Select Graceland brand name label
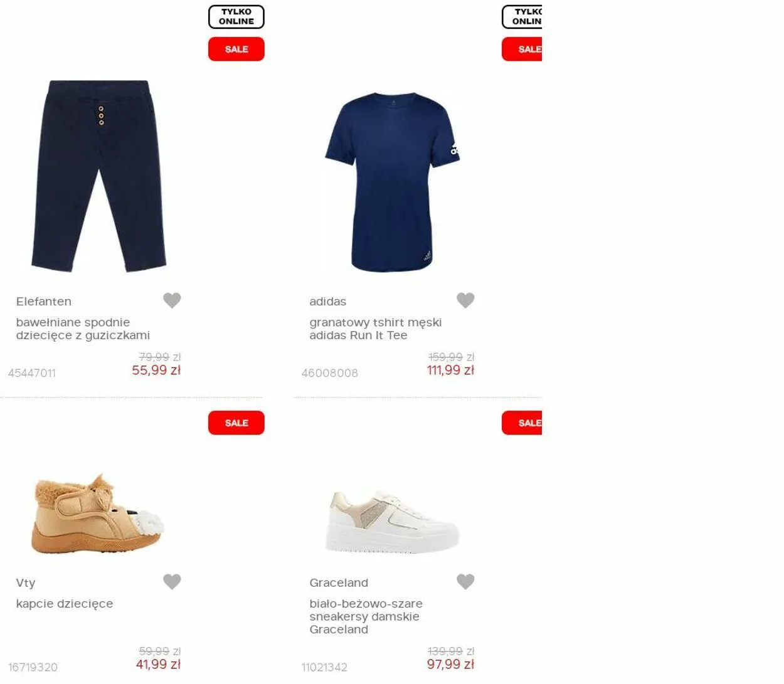The height and width of the screenshot is (684, 784). point(339,583)
